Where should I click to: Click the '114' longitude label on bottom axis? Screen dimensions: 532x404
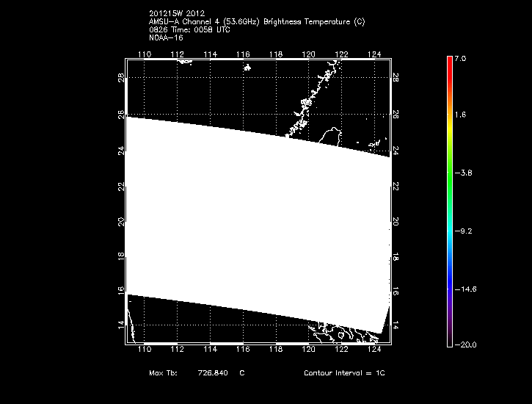[x=210, y=349]
